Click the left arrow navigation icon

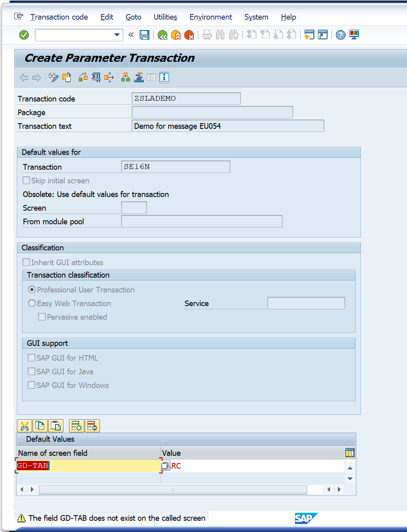coord(24,77)
